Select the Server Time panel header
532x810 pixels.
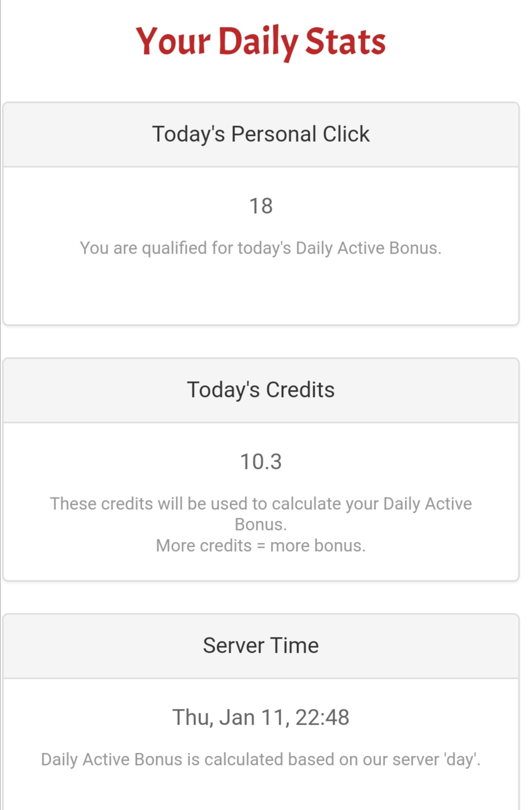(261, 646)
